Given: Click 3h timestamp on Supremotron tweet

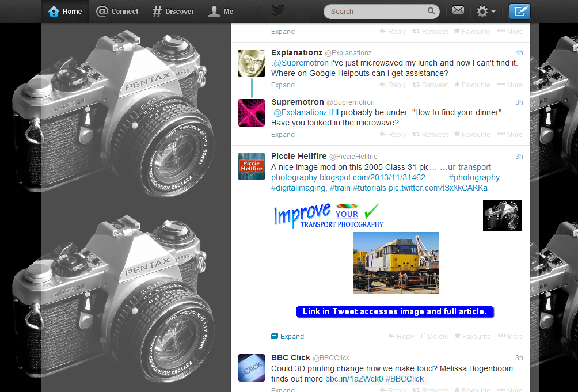Looking at the screenshot, I should pos(519,102).
